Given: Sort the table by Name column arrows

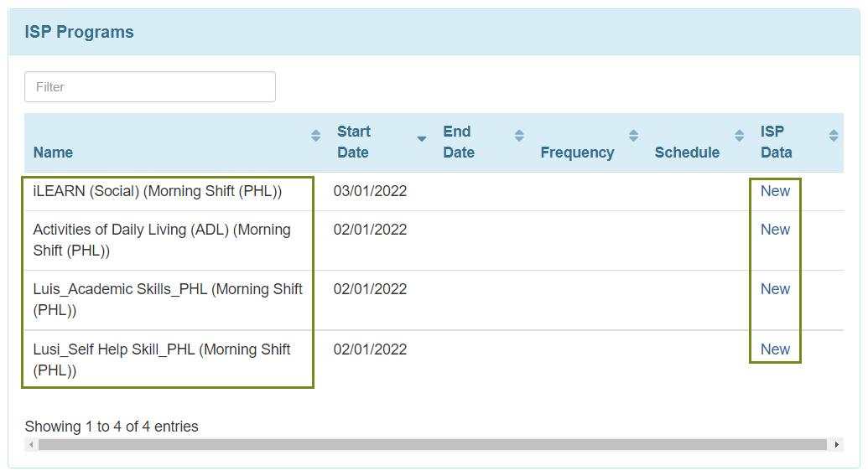Looking at the screenshot, I should pos(315,136).
